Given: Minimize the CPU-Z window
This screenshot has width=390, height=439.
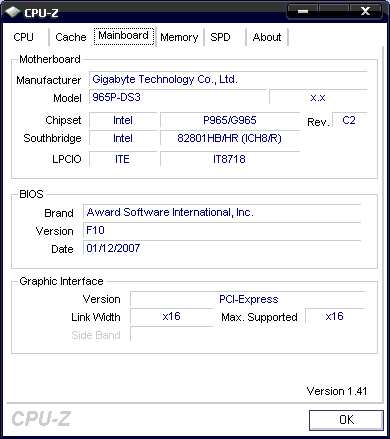Looking at the screenshot, I should pyautogui.click(x=303, y=11).
